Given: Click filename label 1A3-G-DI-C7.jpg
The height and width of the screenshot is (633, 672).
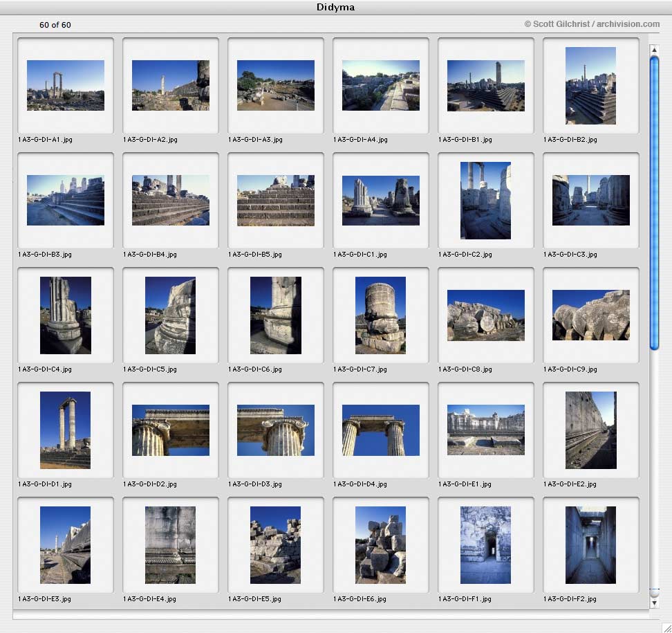Looking at the screenshot, I should pyautogui.click(x=360, y=369).
